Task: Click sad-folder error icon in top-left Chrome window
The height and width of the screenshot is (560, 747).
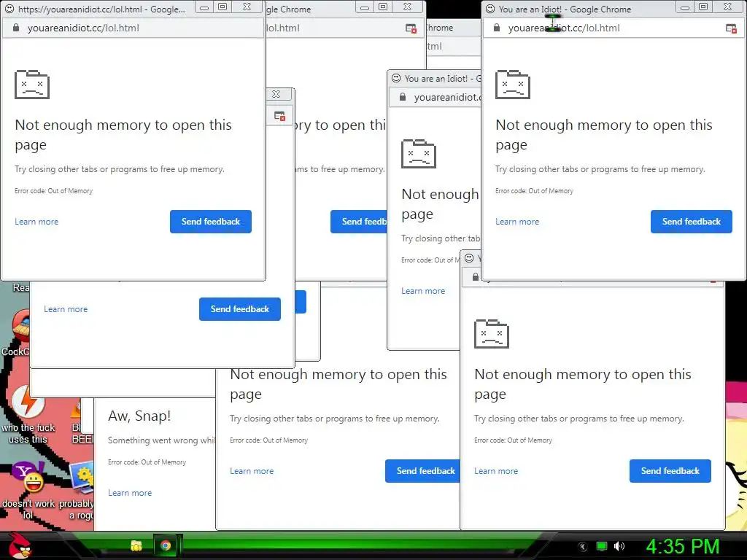Action: click(x=32, y=85)
